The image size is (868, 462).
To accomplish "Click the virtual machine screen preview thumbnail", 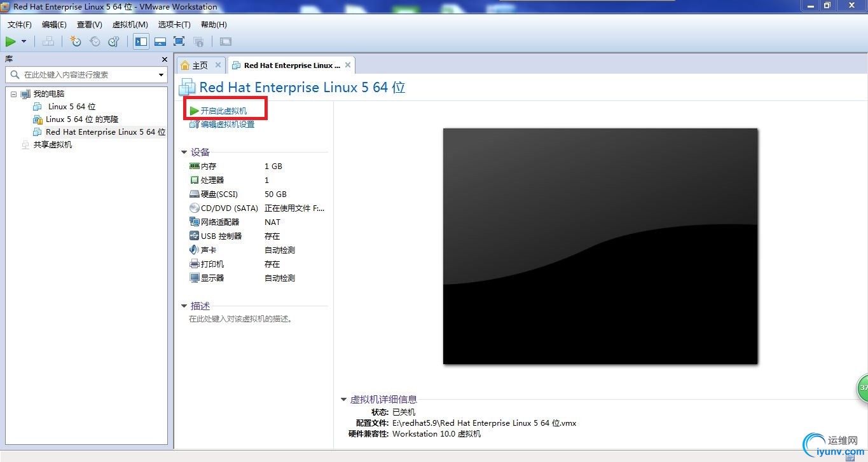I will click(x=600, y=246).
